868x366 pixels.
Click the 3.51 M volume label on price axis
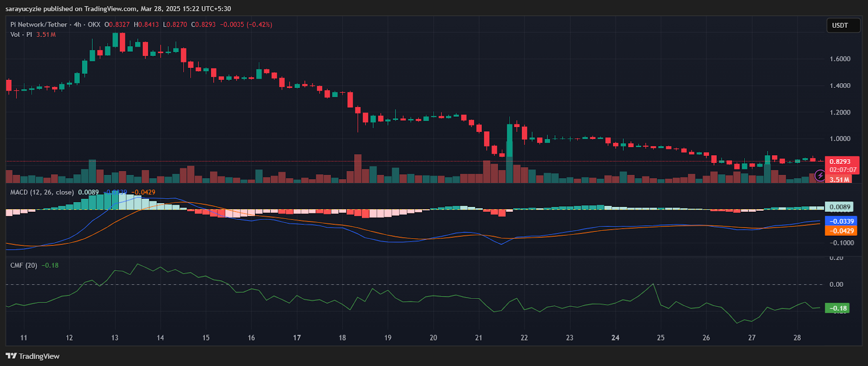pyautogui.click(x=839, y=180)
